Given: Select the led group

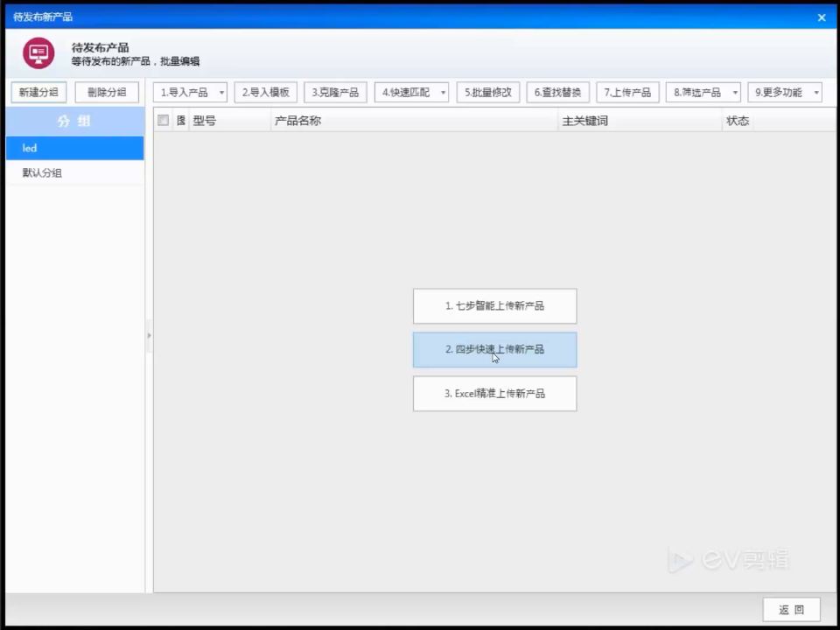Looking at the screenshot, I should (75, 149).
